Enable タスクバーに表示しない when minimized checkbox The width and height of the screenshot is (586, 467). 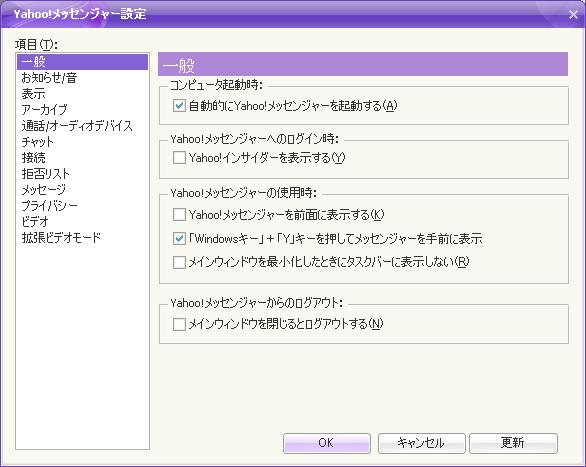point(179,262)
